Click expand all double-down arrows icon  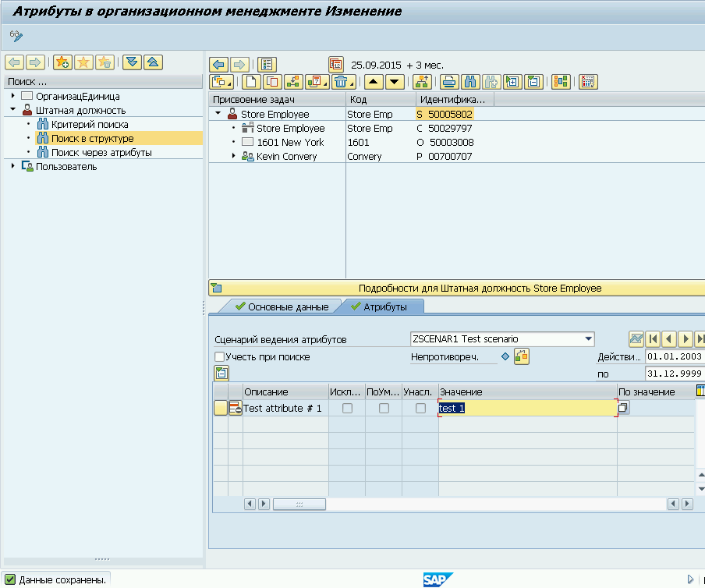(x=132, y=62)
